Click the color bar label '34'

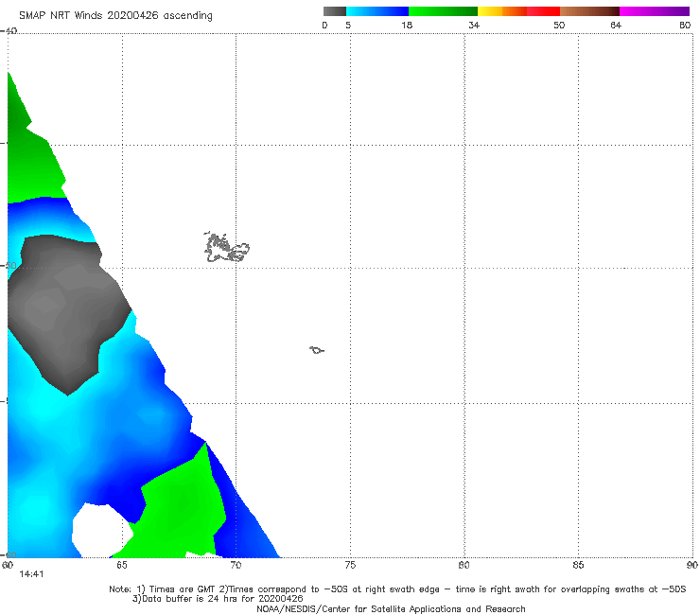click(x=474, y=25)
